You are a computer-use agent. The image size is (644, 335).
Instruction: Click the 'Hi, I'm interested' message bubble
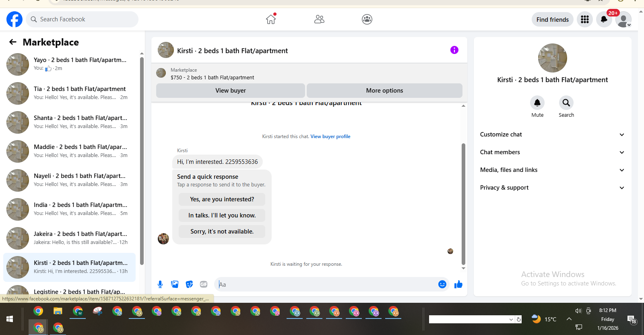coord(217,161)
